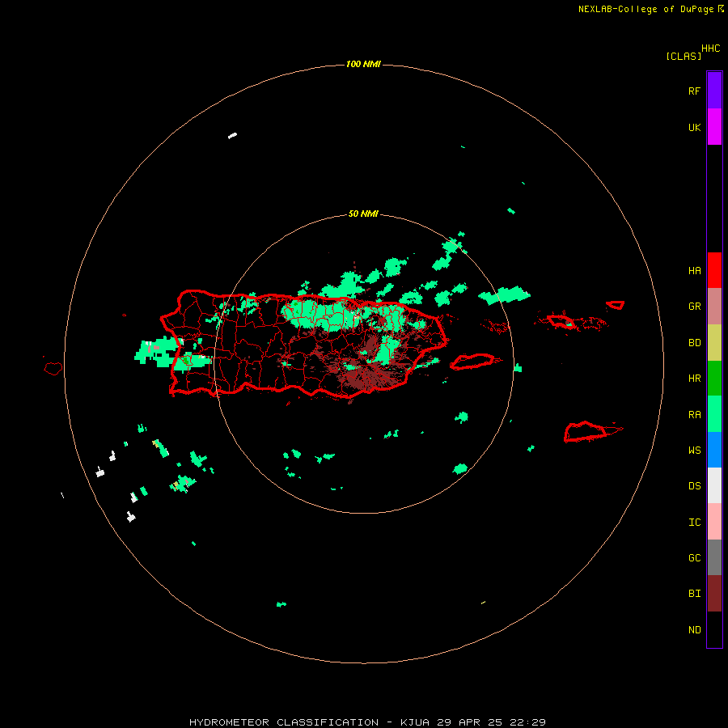Click the WS blue legend swatch
This screenshot has height=728, width=728.
tap(714, 450)
